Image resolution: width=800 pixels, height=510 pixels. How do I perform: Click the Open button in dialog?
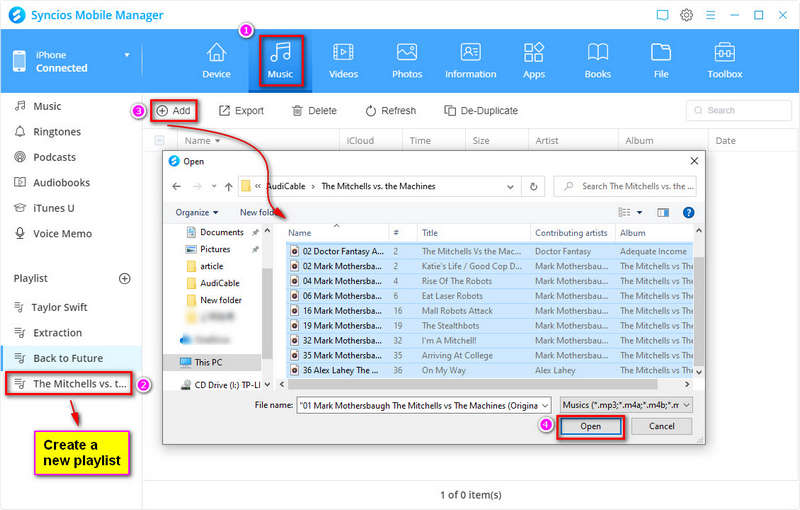590,426
